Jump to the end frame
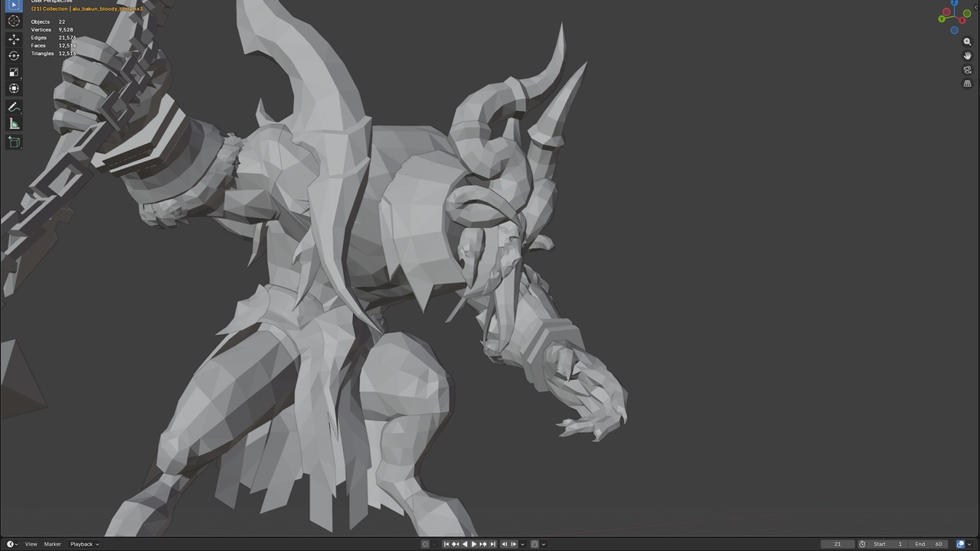The width and height of the screenshot is (980, 551). 492,544
